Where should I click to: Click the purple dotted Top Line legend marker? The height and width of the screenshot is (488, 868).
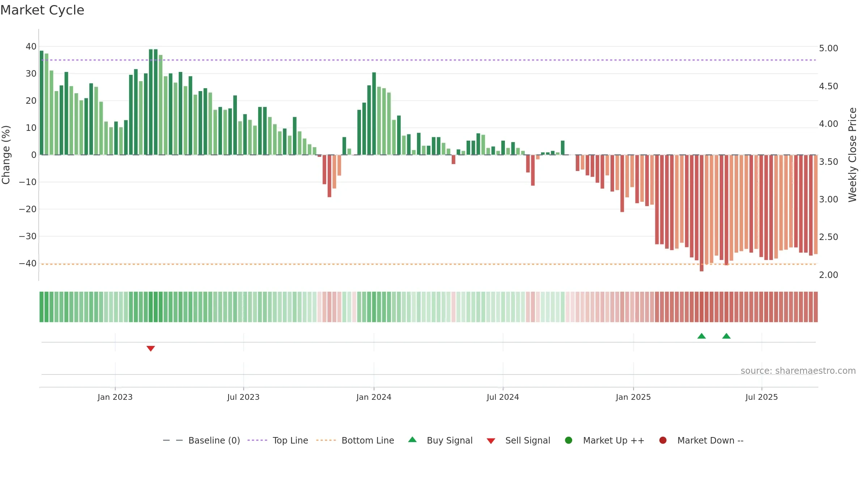(x=257, y=440)
